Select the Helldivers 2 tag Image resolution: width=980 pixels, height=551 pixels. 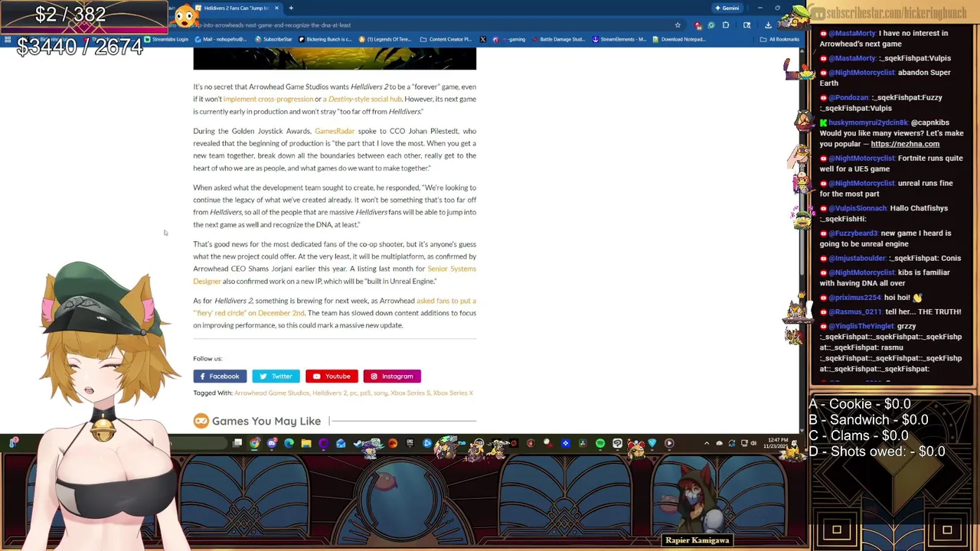pyautogui.click(x=329, y=393)
